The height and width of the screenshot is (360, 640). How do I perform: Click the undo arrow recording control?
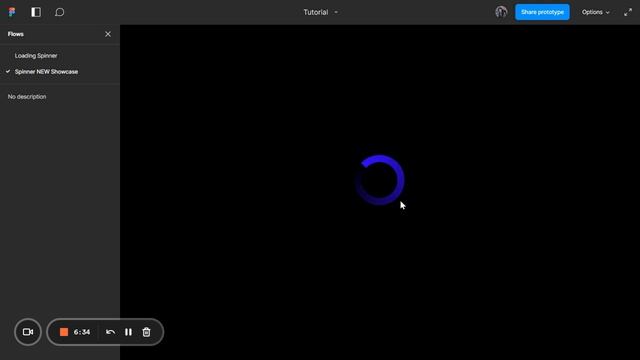[110, 332]
